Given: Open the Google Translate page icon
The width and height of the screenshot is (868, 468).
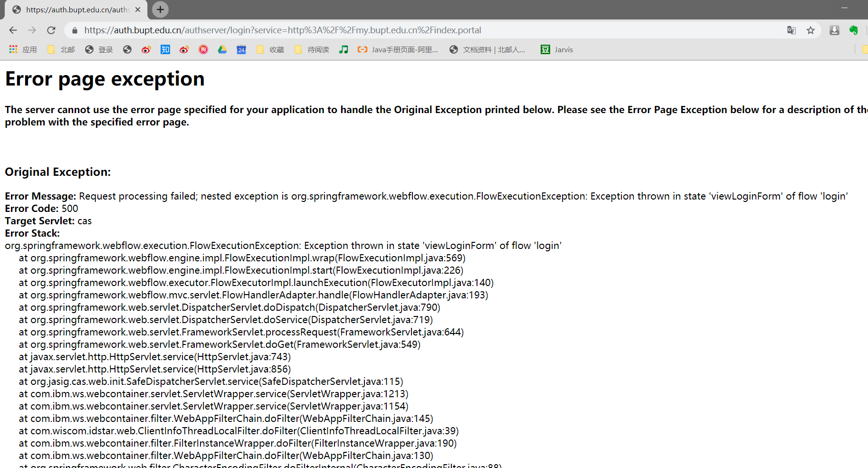Looking at the screenshot, I should click(x=792, y=30).
